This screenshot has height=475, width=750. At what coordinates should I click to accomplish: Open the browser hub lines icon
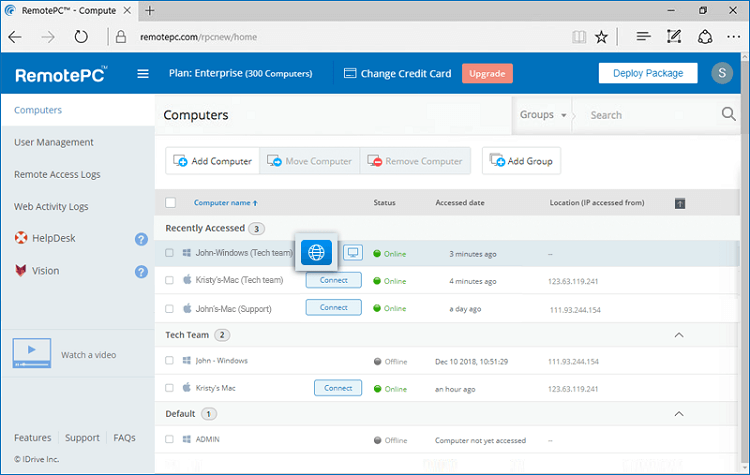pyautogui.click(x=643, y=36)
